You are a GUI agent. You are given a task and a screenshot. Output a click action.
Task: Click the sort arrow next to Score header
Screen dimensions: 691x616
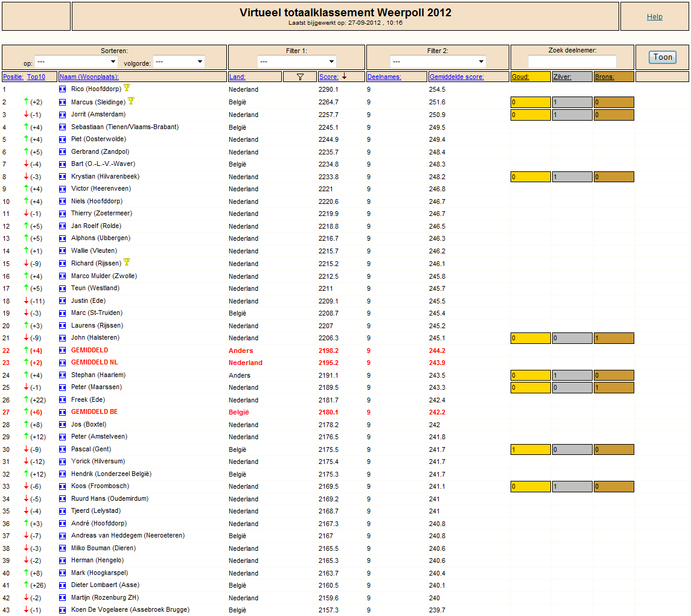(x=344, y=76)
